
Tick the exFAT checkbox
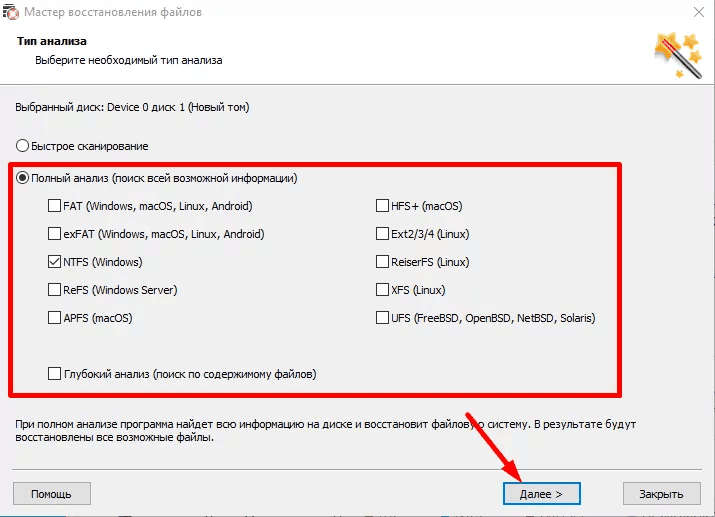[x=55, y=235]
